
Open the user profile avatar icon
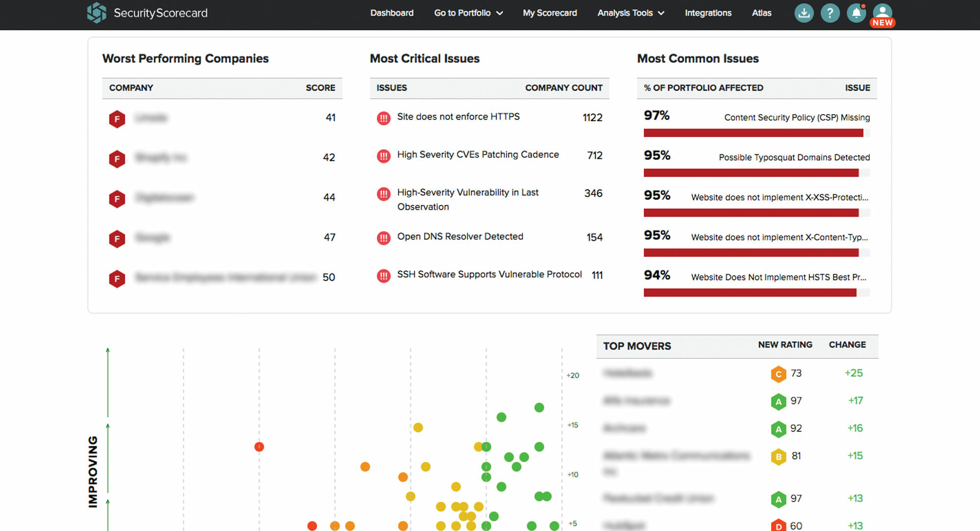click(882, 13)
